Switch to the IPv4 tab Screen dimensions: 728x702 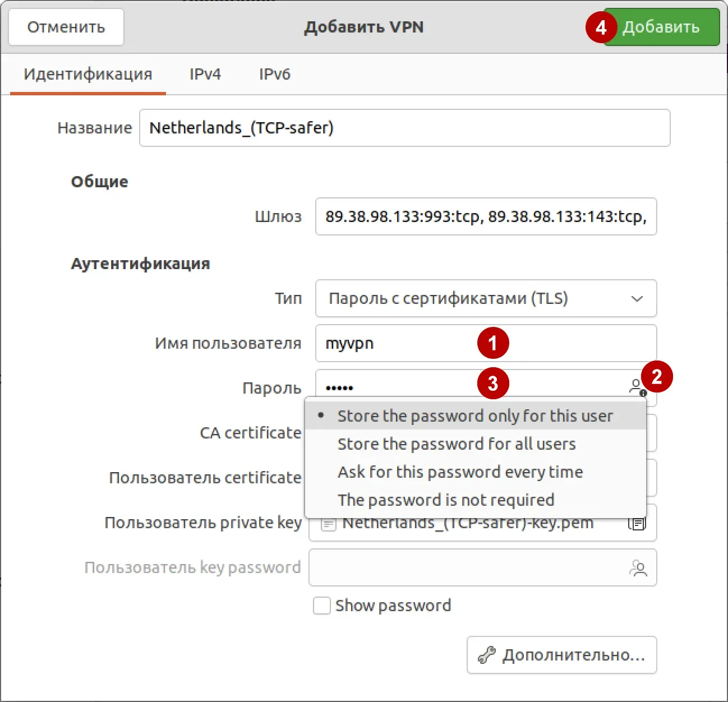205,73
